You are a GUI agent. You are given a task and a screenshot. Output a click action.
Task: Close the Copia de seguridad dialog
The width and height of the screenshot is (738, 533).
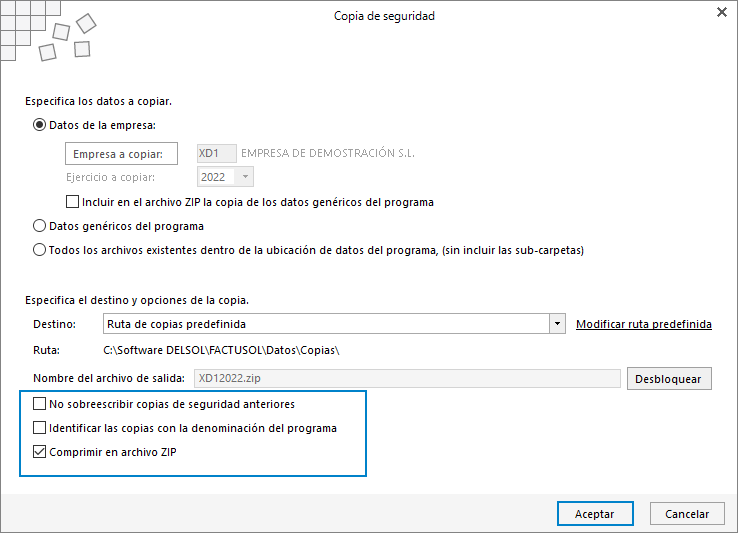722,13
